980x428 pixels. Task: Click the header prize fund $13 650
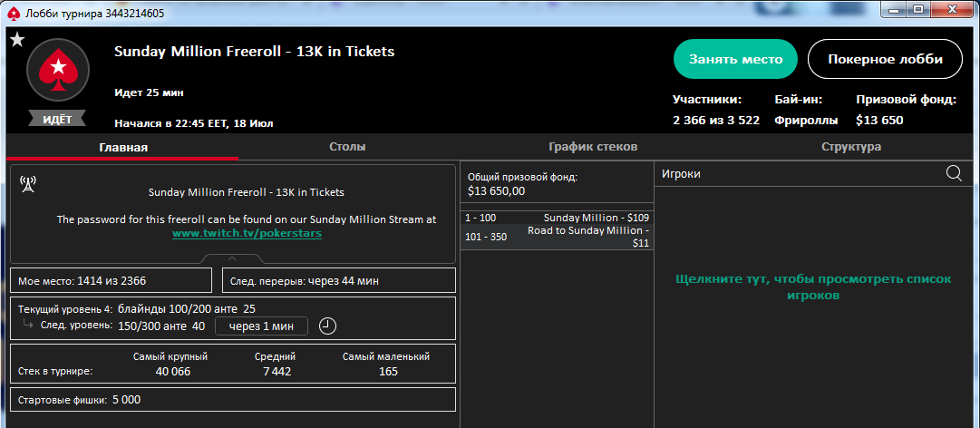coord(879,120)
